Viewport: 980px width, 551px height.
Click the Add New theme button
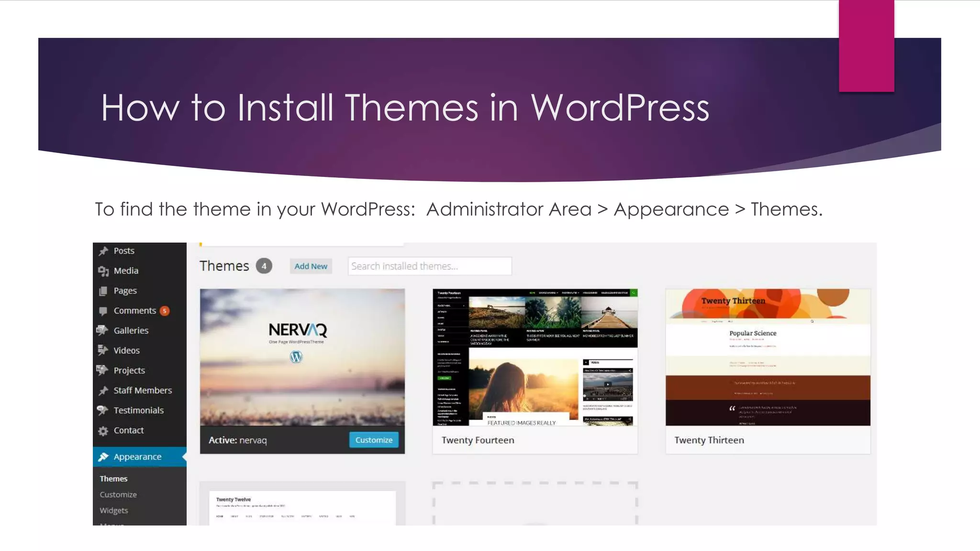[311, 266]
